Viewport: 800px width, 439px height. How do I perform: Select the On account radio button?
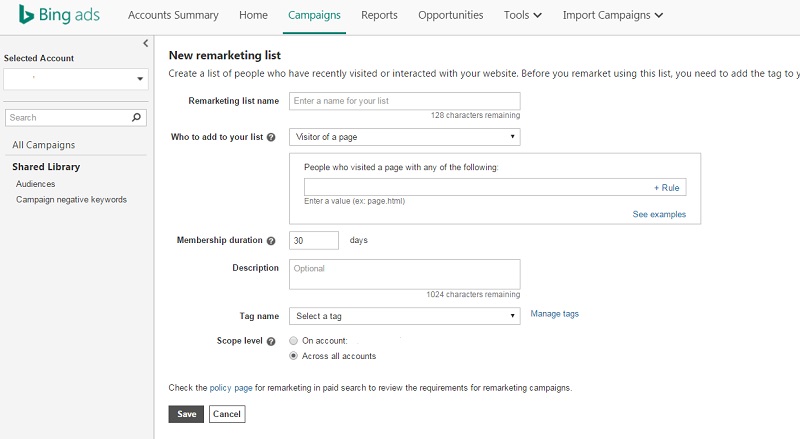point(293,340)
